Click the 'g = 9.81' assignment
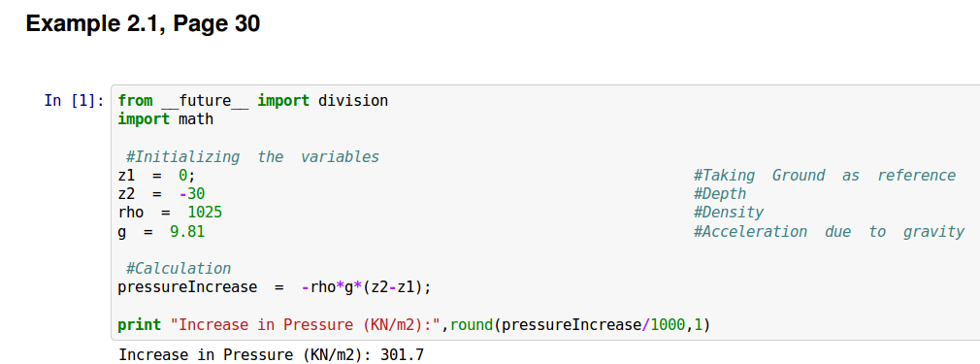The image size is (980, 364). click(161, 231)
